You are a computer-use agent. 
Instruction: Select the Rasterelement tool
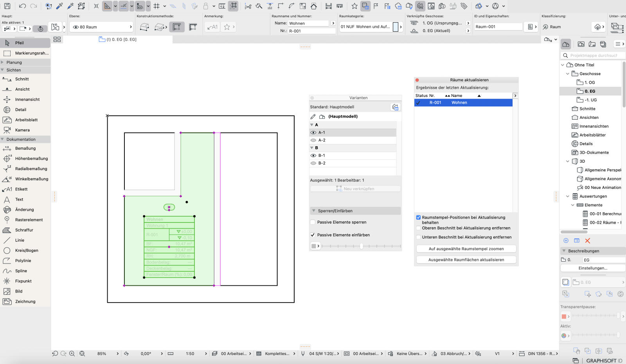coord(25,220)
